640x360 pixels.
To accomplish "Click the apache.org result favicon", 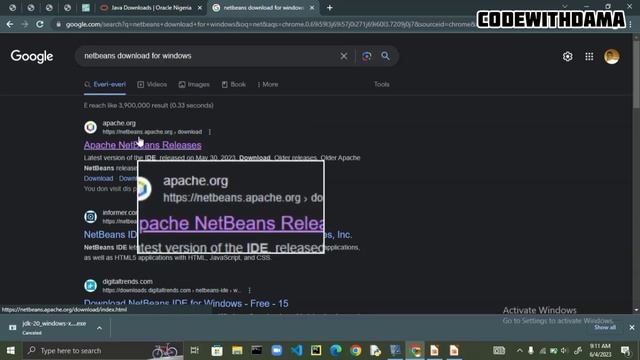I will tap(90, 127).
